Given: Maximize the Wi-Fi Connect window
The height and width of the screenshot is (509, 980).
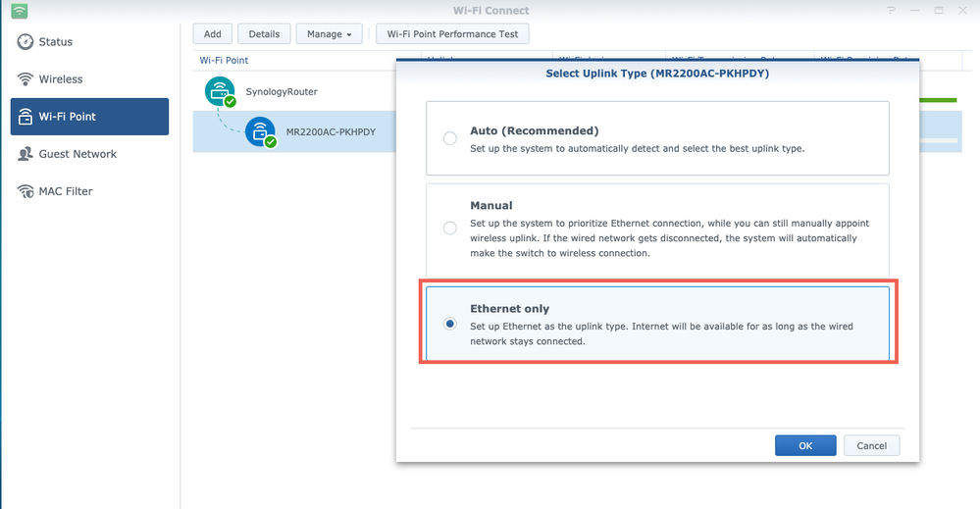Looking at the screenshot, I should (939, 11).
